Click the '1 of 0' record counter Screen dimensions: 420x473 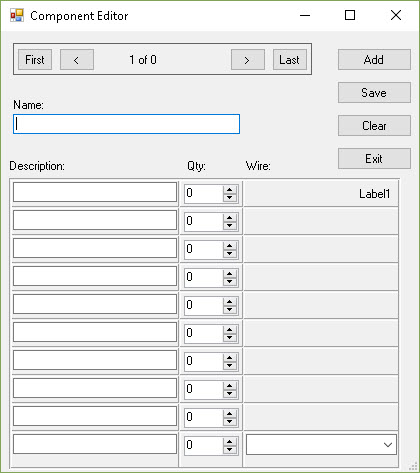(143, 60)
